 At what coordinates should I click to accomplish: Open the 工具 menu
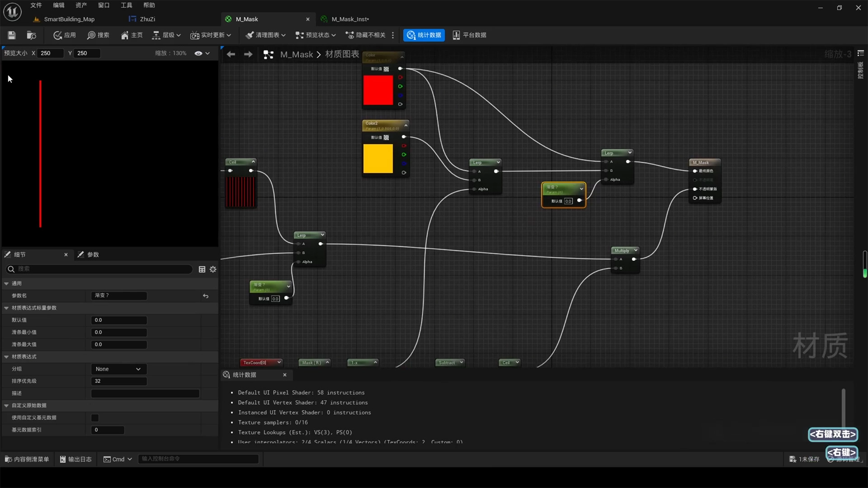point(126,5)
